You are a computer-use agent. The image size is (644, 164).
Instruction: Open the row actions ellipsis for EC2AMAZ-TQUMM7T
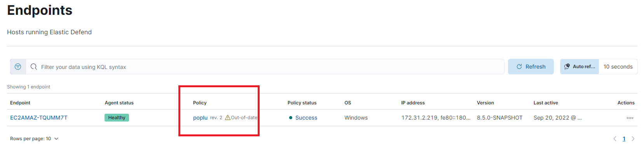630,118
